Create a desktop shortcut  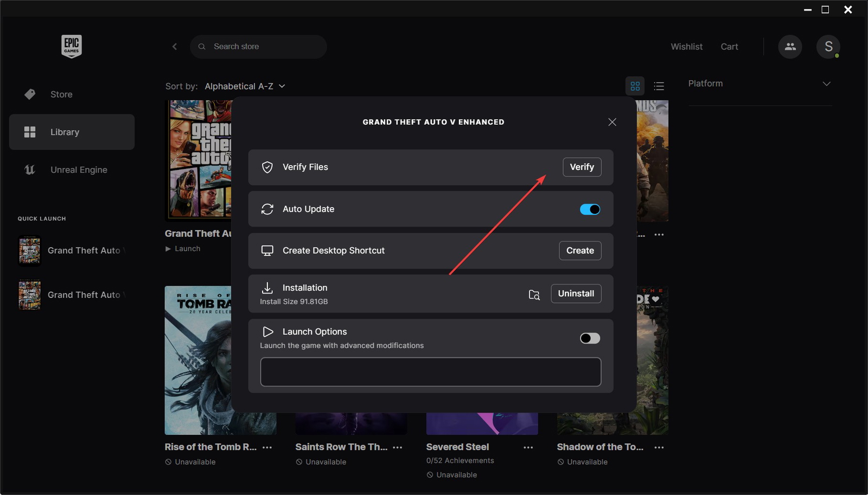[579, 250]
